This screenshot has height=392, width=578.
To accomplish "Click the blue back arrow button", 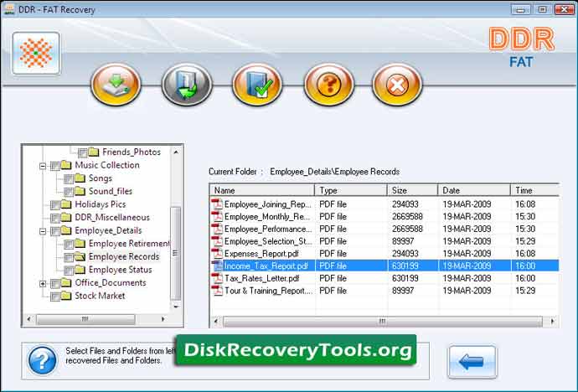I will tap(472, 362).
